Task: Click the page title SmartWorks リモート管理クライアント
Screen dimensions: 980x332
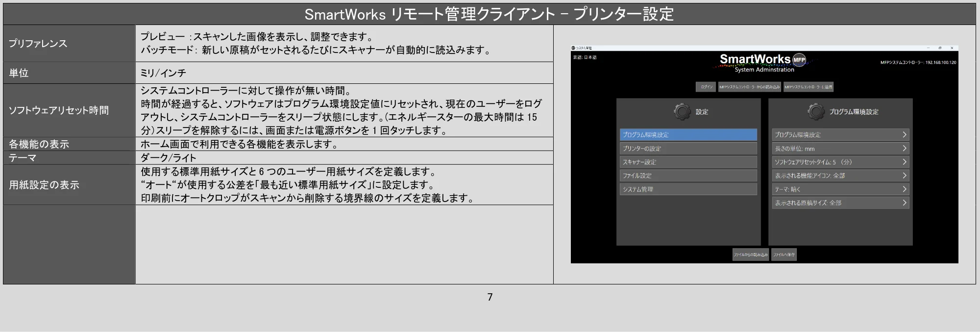Action: (x=429, y=14)
